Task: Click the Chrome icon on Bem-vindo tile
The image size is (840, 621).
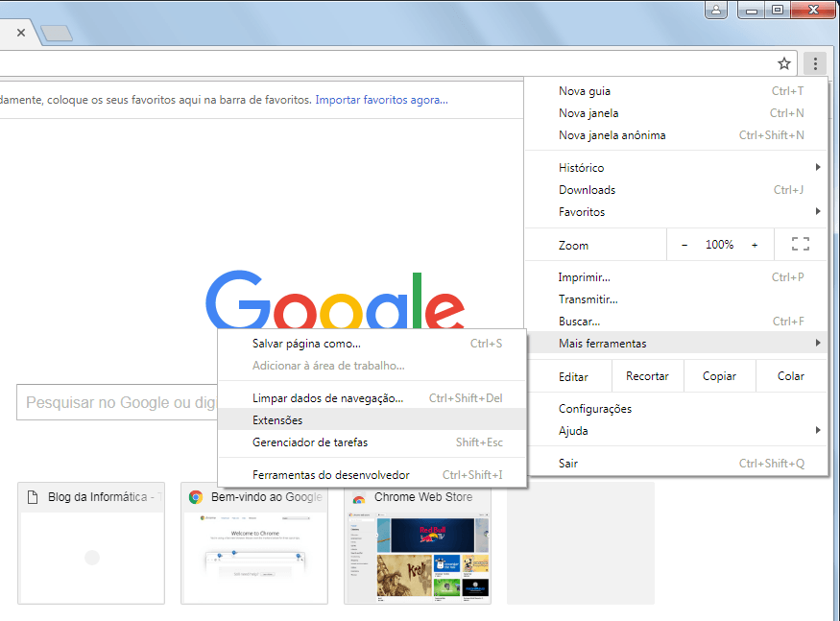Action: 196,497
